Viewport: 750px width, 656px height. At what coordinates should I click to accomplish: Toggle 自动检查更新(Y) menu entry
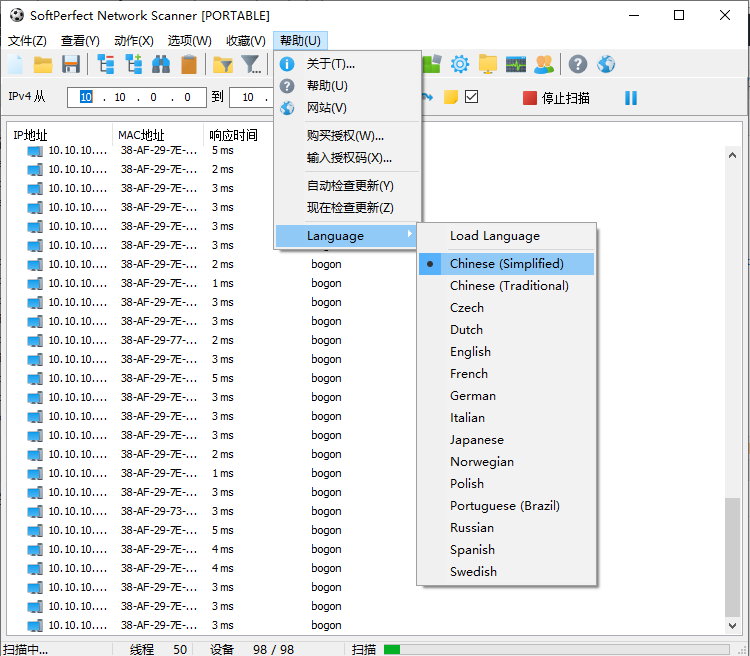348,186
